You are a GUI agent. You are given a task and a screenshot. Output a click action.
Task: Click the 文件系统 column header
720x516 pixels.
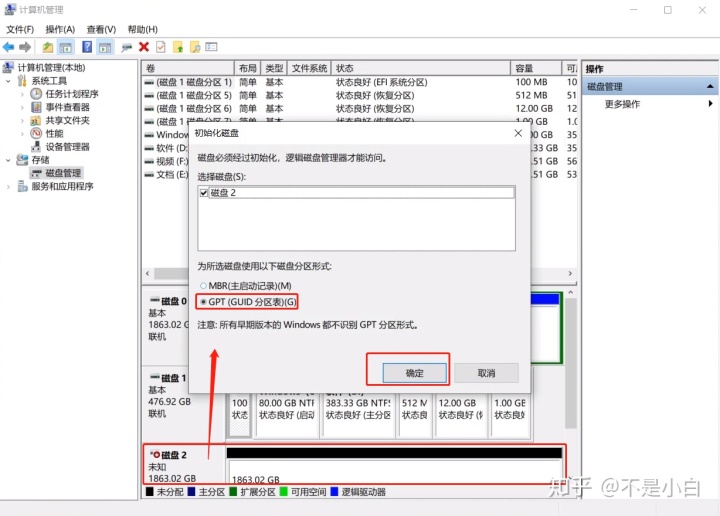309,68
